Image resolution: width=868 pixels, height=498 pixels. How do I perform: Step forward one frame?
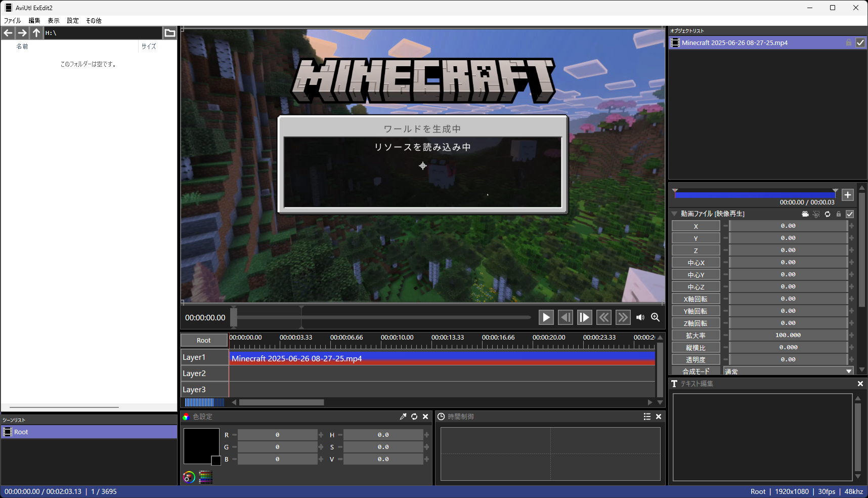[x=585, y=317]
